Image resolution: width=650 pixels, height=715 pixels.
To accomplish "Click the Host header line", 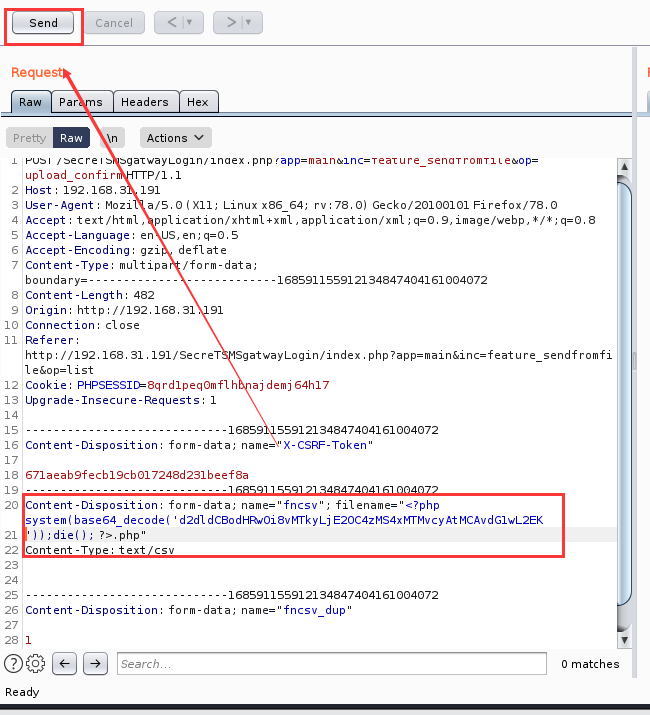I will (93, 190).
